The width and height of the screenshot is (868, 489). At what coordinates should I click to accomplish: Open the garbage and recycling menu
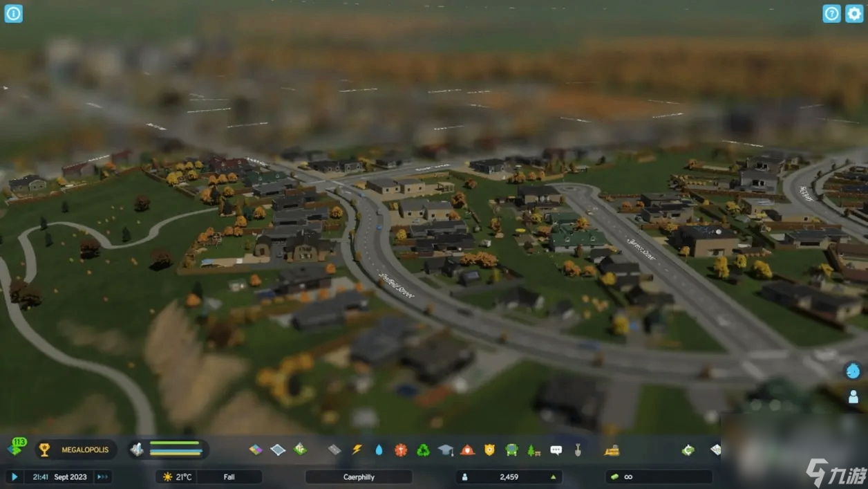click(423, 450)
